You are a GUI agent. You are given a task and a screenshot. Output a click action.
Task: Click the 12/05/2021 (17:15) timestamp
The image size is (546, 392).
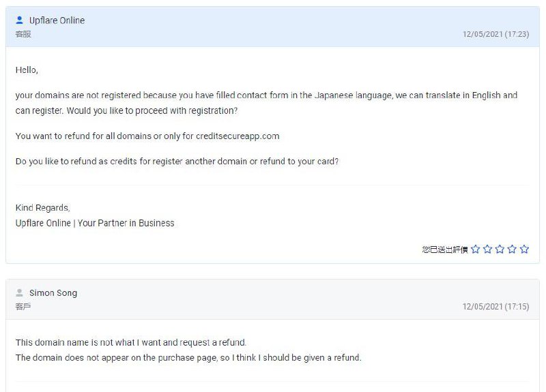tap(495, 307)
